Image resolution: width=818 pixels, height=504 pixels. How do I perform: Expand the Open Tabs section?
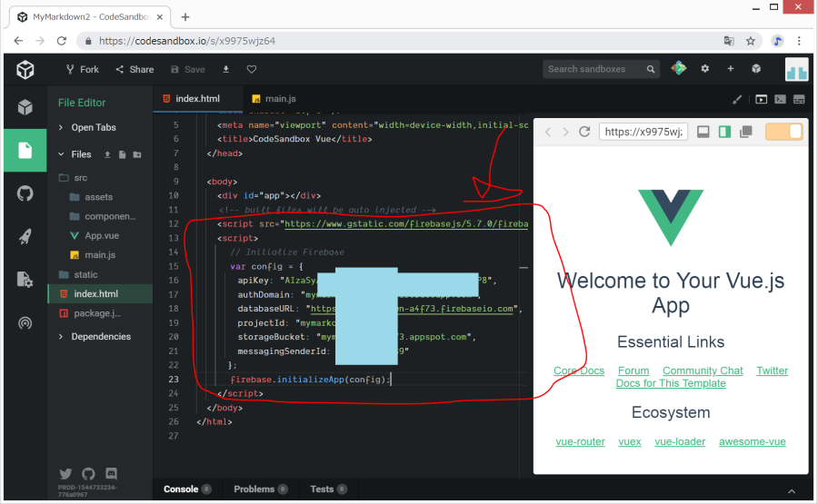click(x=94, y=128)
